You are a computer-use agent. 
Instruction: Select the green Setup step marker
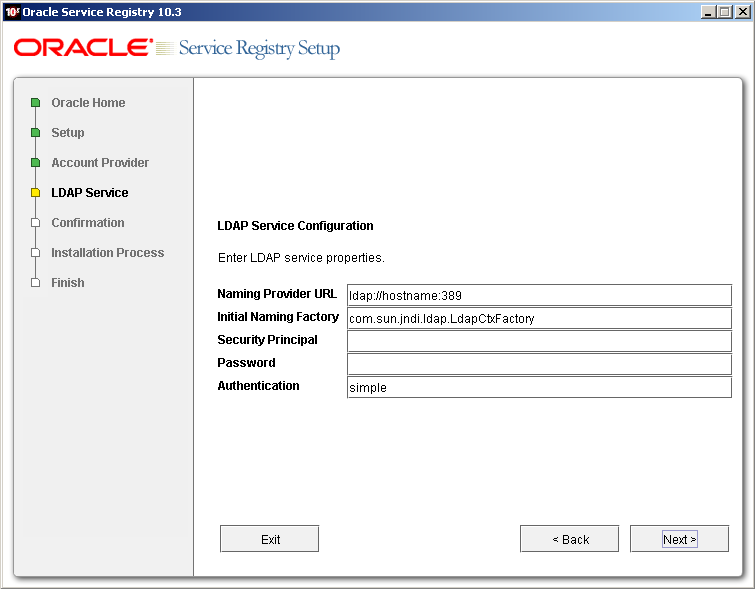pyautogui.click(x=36, y=132)
